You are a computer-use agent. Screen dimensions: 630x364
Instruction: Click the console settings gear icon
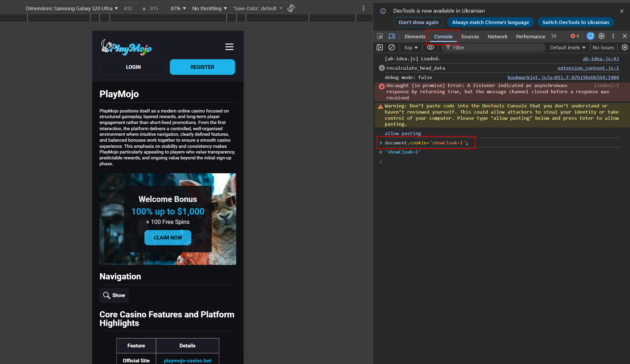(x=625, y=47)
